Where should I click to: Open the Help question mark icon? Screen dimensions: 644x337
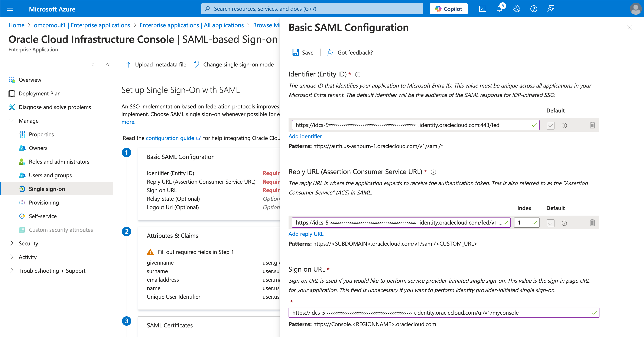(533, 9)
